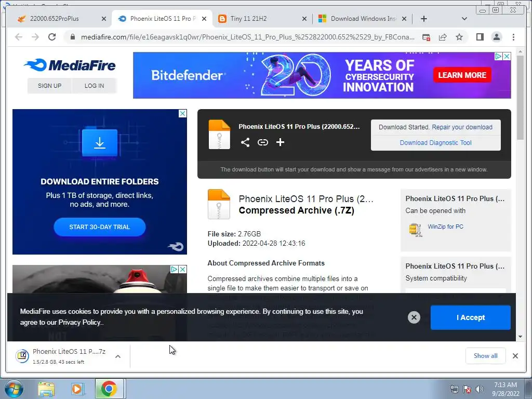This screenshot has height=399, width=532.
Task: Click the plus icon to save to MediaFire
Action: click(x=280, y=142)
